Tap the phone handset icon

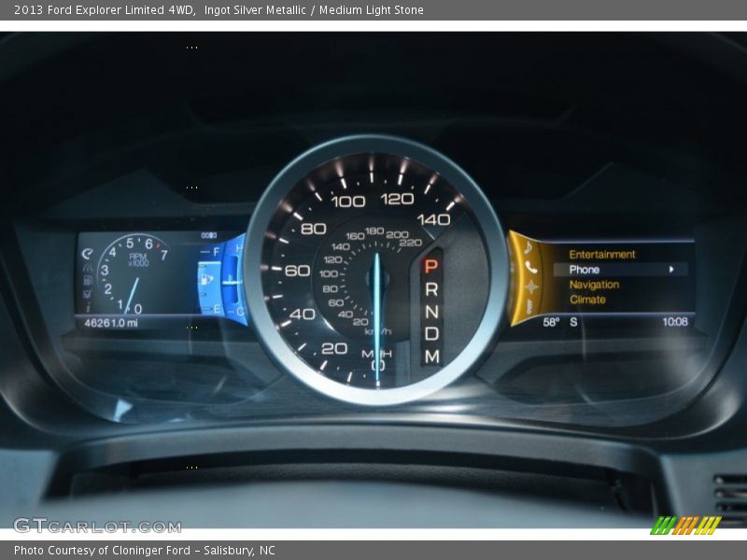pyautogui.click(x=530, y=267)
